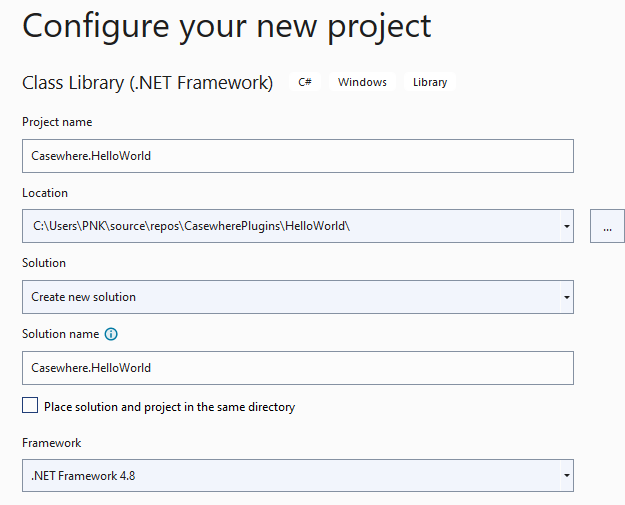This screenshot has height=505, width=625.
Task: Click the Class Library (.NET Framework) heading
Action: [x=147, y=83]
